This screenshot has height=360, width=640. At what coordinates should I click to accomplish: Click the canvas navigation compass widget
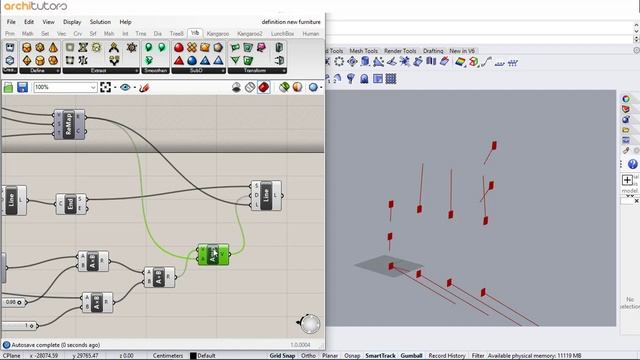(x=309, y=324)
